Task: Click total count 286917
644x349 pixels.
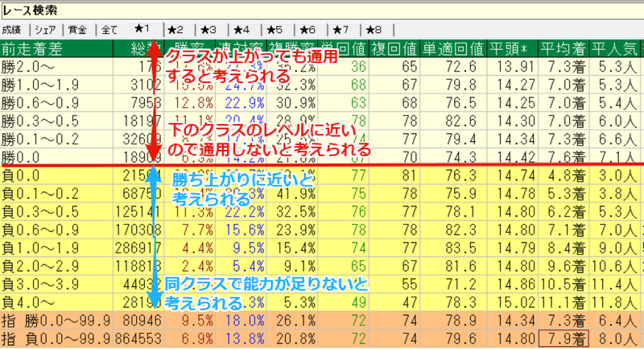Action: coord(138,248)
